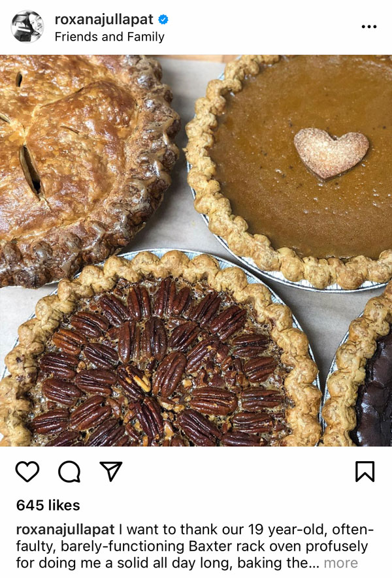Expand caption with the more link
Viewport: 392px width, 578px height.
[x=341, y=563]
